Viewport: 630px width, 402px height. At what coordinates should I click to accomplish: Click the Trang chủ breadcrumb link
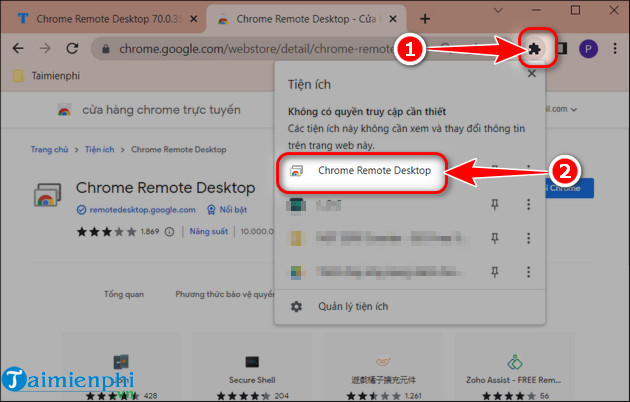click(49, 149)
